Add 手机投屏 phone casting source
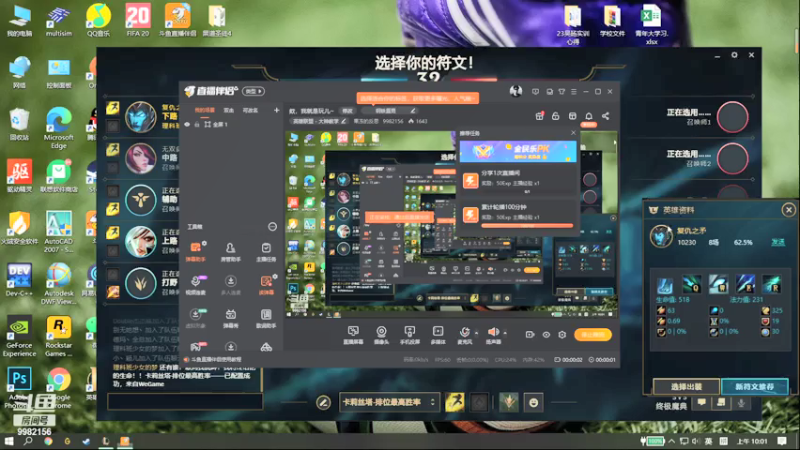Screen dimensions: 800x450 pos(410,335)
